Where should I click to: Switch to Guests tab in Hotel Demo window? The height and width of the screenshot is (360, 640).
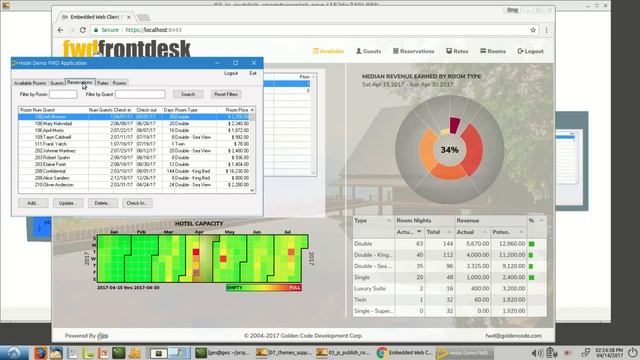57,83
